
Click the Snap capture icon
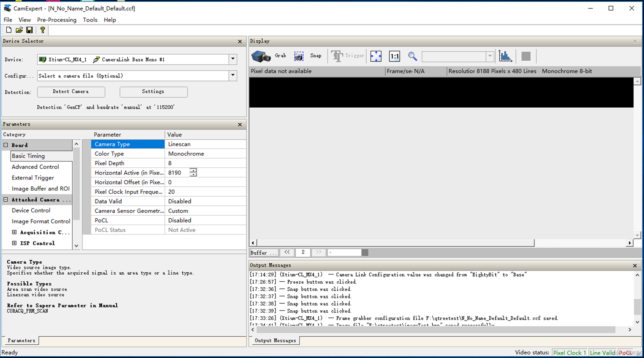(298, 56)
